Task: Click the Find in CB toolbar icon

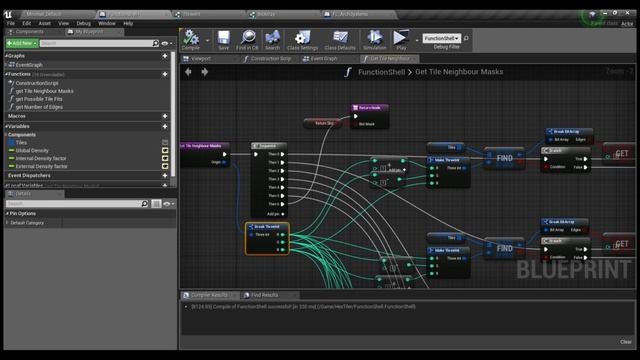Action: tap(247, 40)
